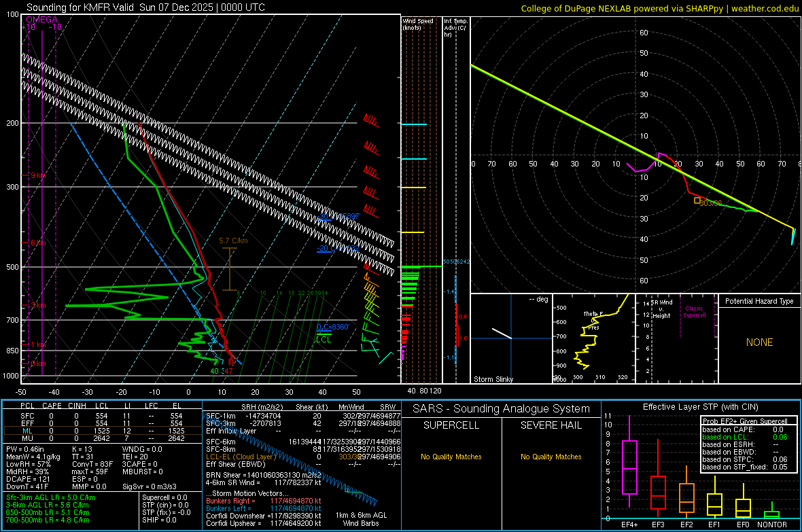
Task: Click the 850 pressure level label
Action: point(12,351)
